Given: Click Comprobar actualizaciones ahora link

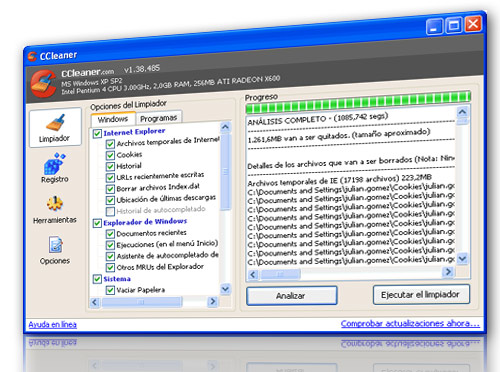Looking at the screenshot, I should [x=410, y=324].
